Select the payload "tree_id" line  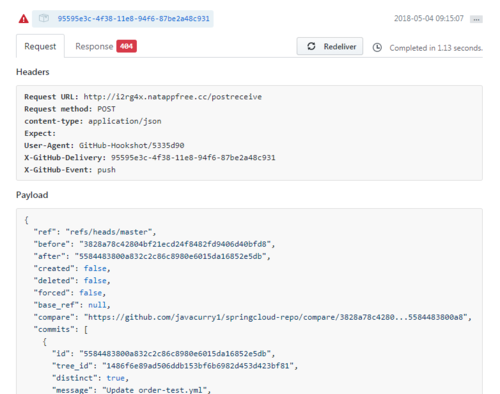(x=175, y=366)
